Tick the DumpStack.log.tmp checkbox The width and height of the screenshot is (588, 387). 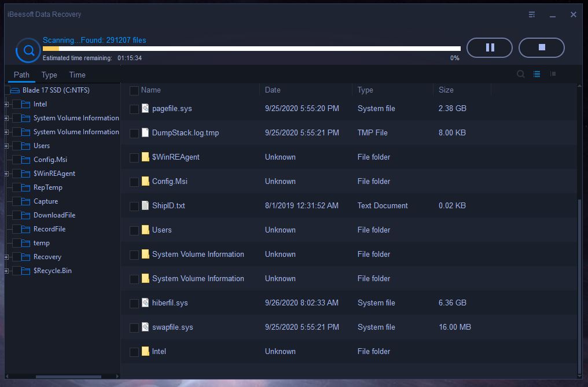coord(134,133)
